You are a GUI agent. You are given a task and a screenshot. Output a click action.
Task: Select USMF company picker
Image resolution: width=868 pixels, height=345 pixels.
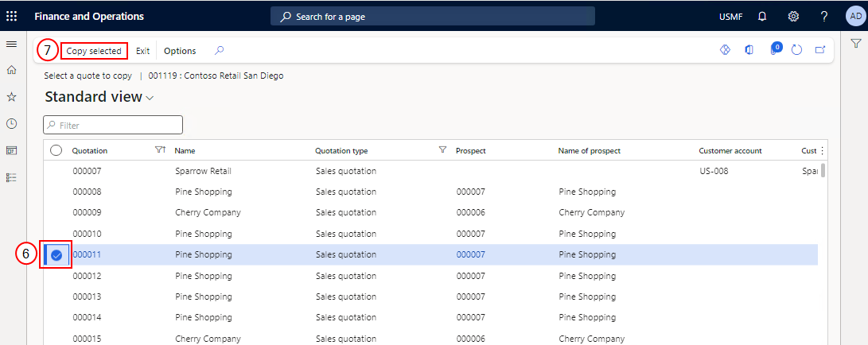[730, 17]
